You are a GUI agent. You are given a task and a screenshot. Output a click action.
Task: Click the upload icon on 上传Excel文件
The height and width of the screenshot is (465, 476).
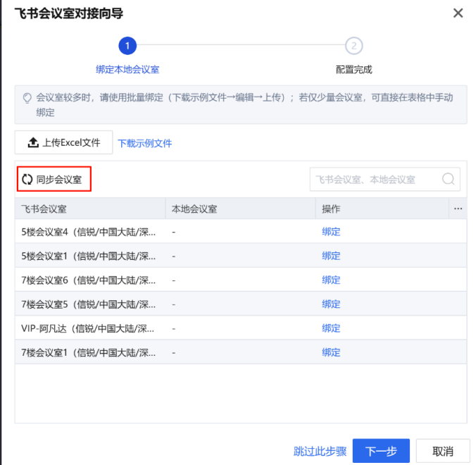click(33, 143)
